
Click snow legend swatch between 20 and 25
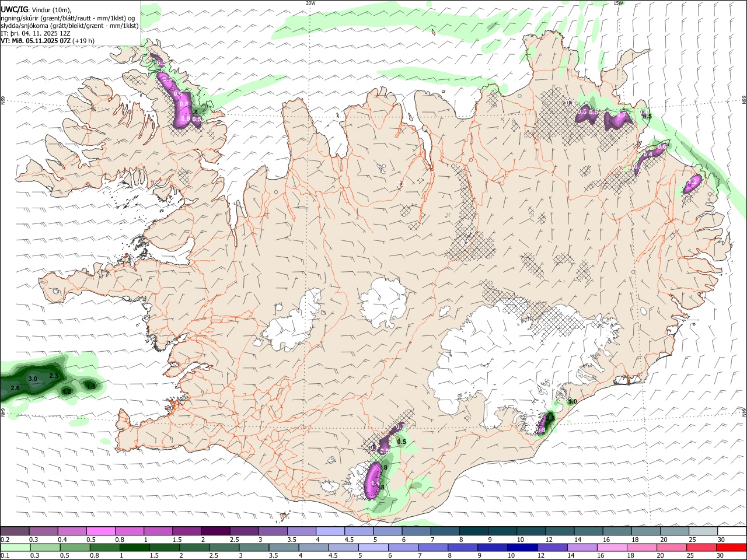click(x=674, y=531)
